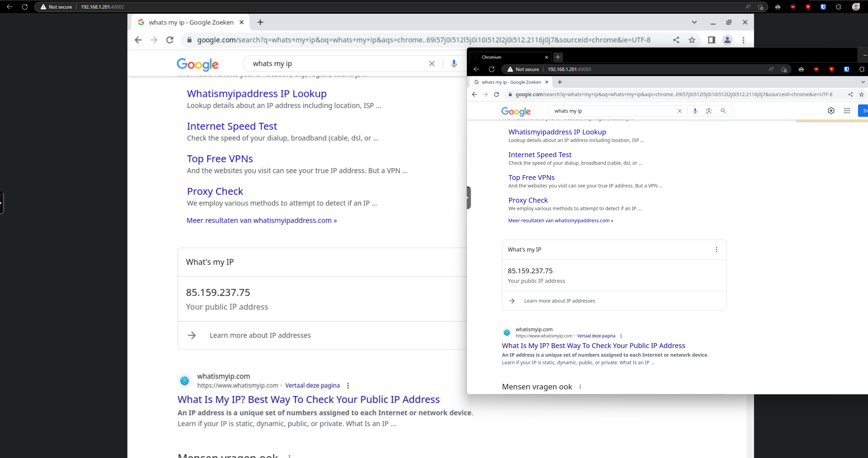The height and width of the screenshot is (458, 868).
Task: Click the voice search microphone in right Google window
Action: coord(695,111)
